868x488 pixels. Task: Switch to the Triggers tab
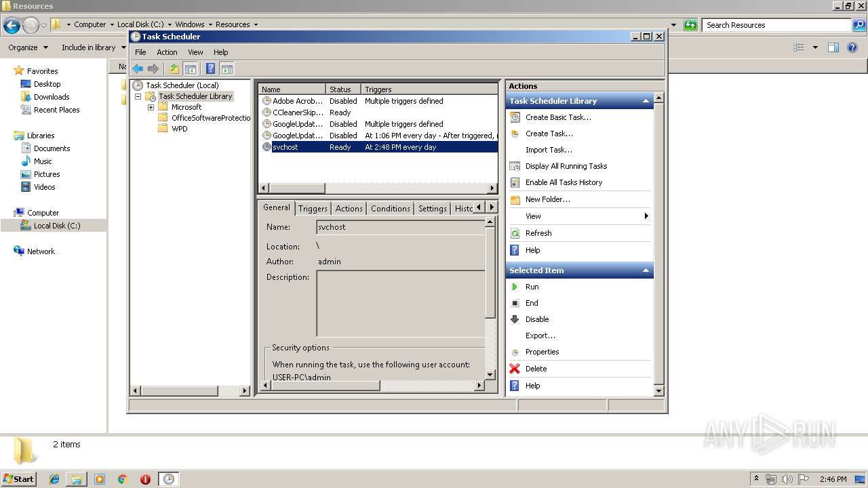pos(313,209)
